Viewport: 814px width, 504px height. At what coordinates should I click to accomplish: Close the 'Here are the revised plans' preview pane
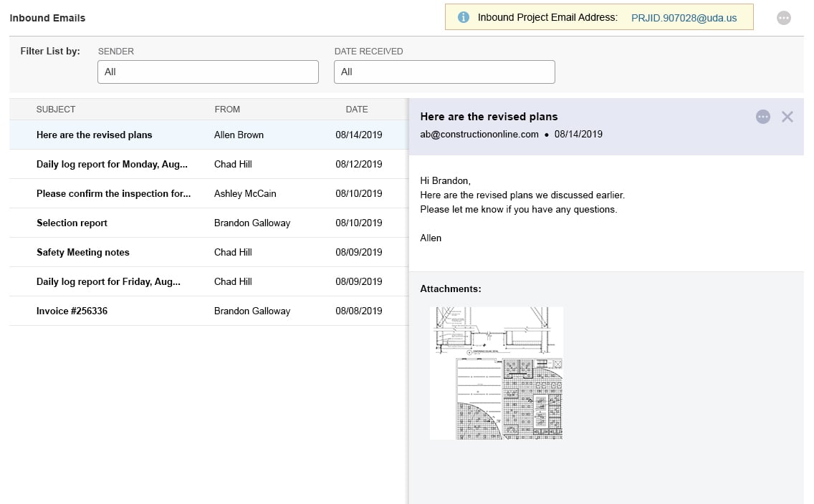point(787,117)
